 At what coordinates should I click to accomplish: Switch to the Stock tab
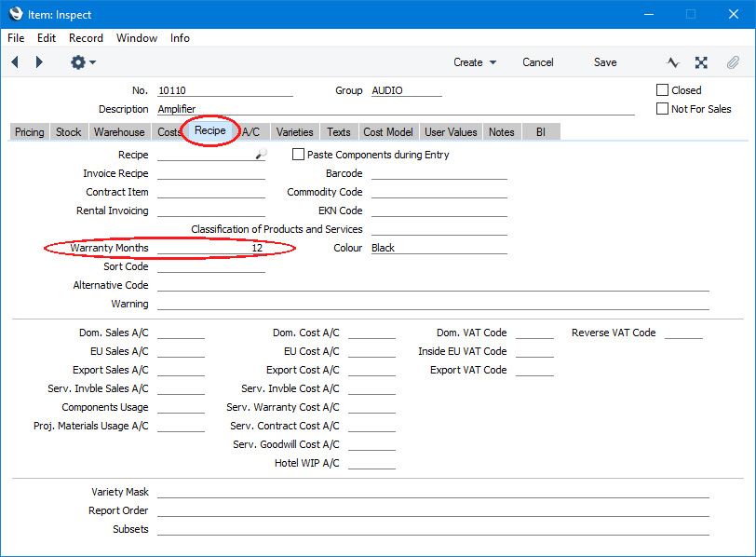pyautogui.click(x=69, y=132)
